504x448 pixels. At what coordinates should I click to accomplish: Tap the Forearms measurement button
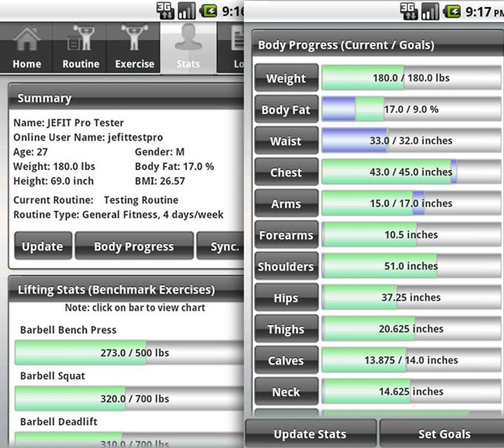[286, 235]
